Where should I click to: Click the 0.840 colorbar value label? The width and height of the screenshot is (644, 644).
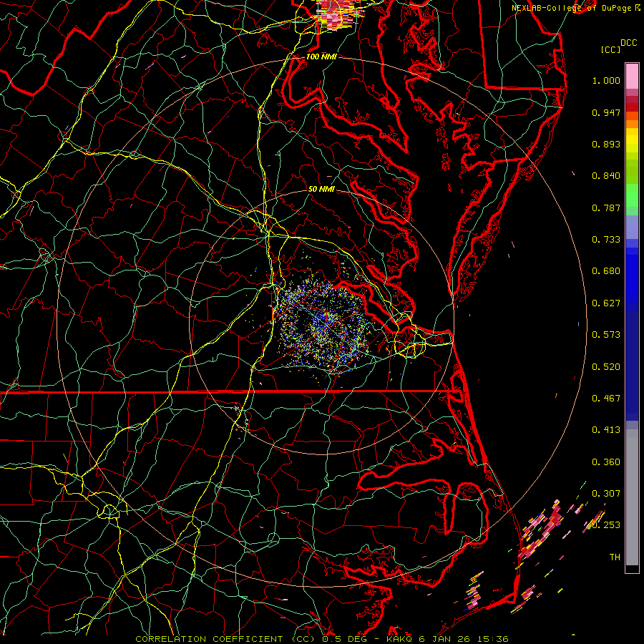(x=606, y=176)
